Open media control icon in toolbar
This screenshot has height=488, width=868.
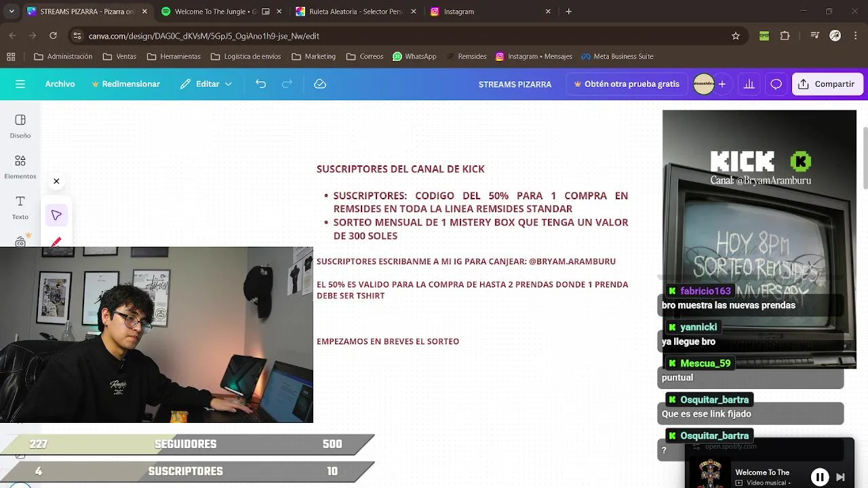(815, 36)
